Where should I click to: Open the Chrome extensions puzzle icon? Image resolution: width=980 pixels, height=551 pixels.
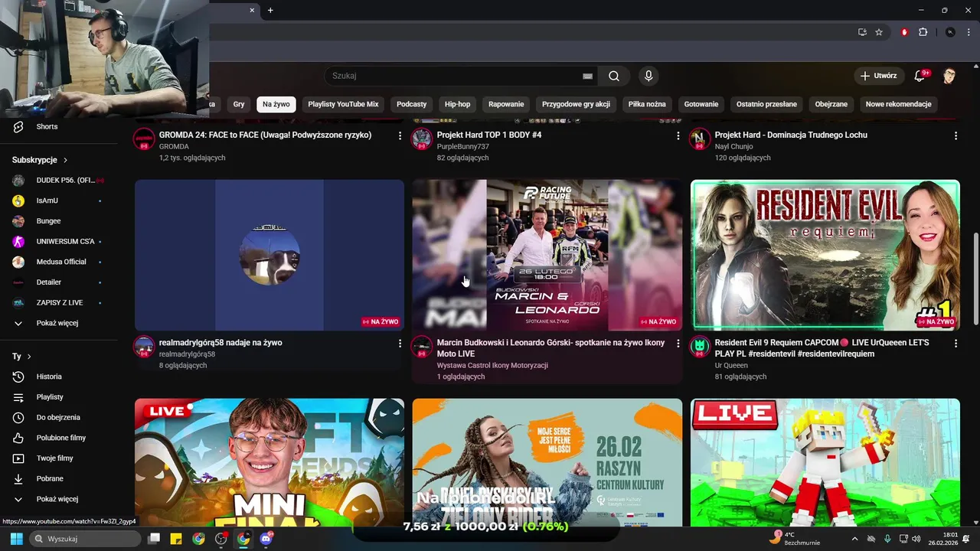(x=923, y=32)
